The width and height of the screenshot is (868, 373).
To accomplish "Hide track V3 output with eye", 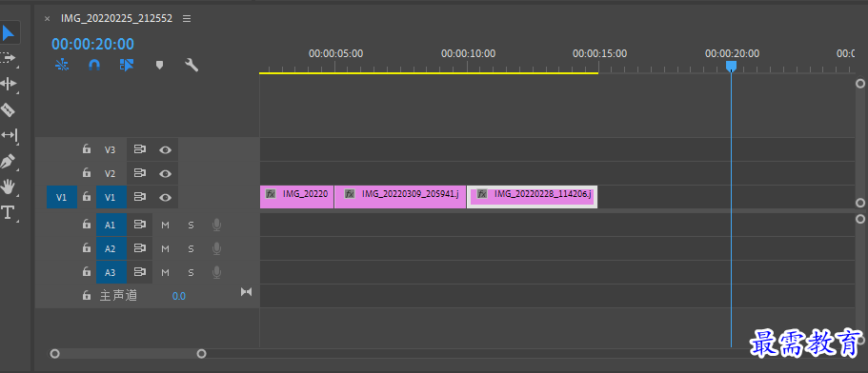I will 165,149.
